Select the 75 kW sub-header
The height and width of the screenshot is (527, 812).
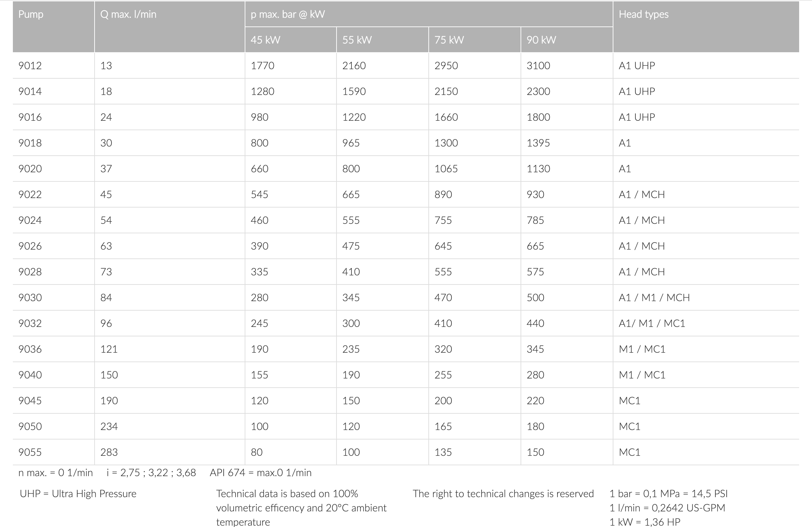coord(449,40)
